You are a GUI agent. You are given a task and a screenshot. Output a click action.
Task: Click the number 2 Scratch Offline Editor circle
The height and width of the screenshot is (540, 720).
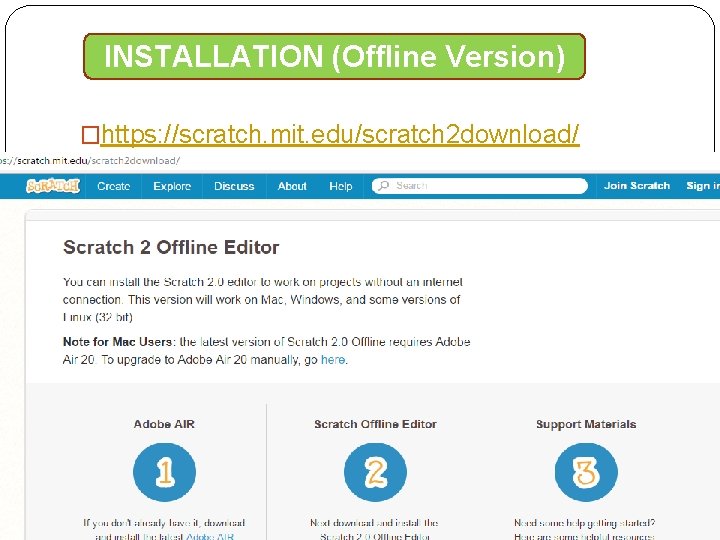(375, 472)
